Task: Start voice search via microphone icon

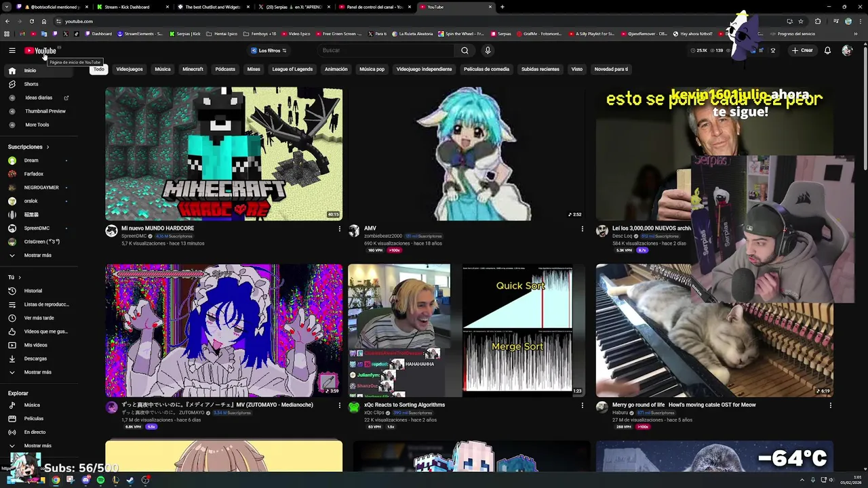Action: pos(487,50)
